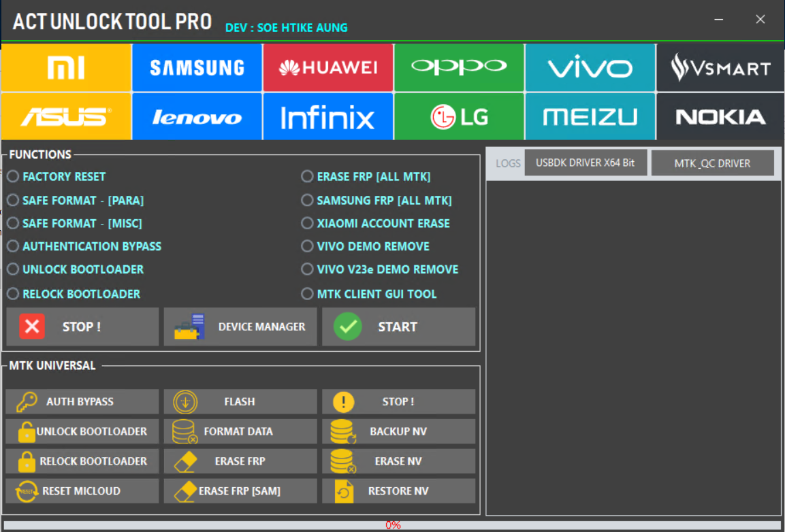Choose the Xiaomi Account Erase radio button

click(x=307, y=223)
